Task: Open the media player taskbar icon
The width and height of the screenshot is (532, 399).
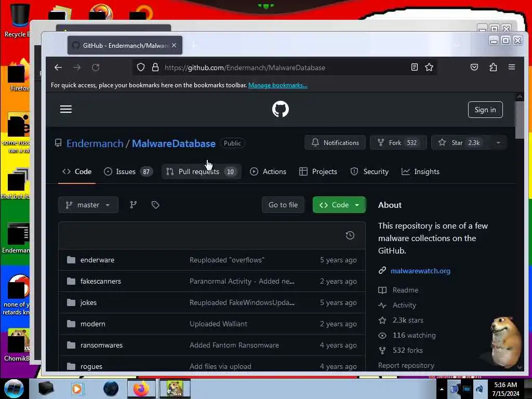Action: point(77,389)
